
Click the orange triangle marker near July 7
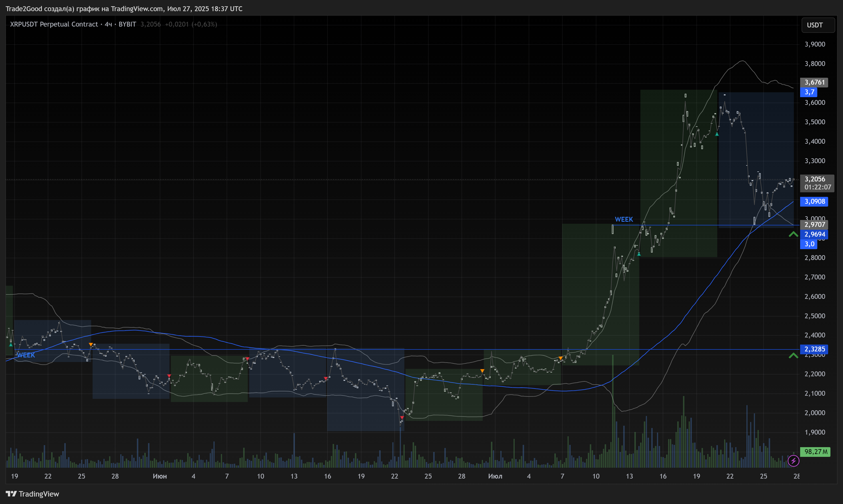(x=560, y=358)
